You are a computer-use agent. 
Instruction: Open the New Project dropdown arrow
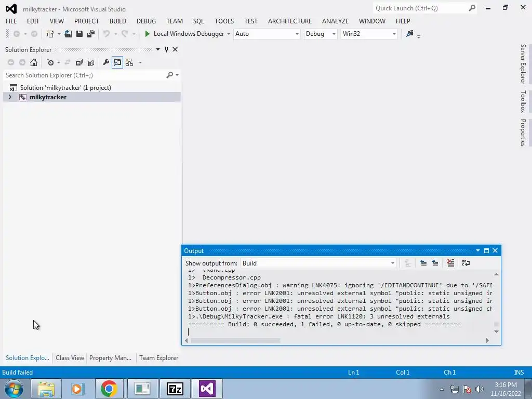click(x=59, y=34)
